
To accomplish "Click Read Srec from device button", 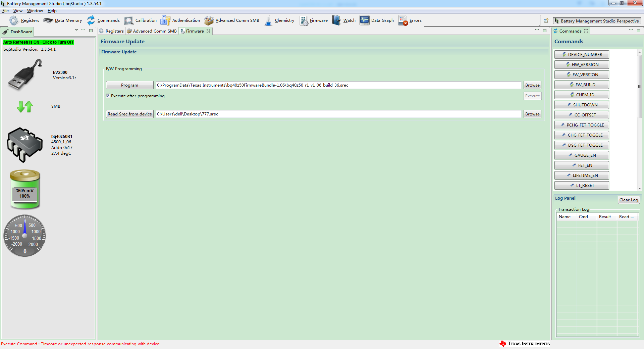I will tap(130, 114).
